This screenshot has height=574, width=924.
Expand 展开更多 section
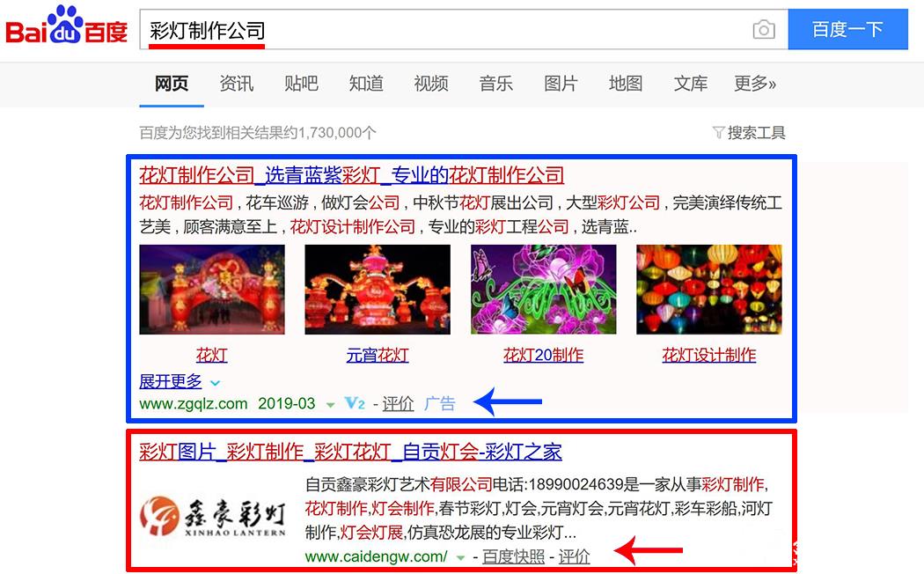[171, 381]
